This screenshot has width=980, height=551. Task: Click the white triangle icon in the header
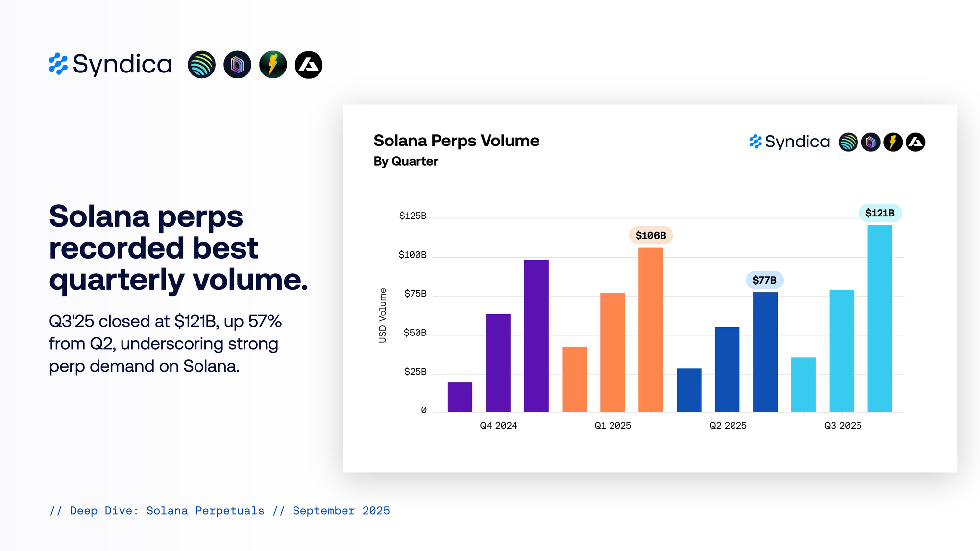309,65
